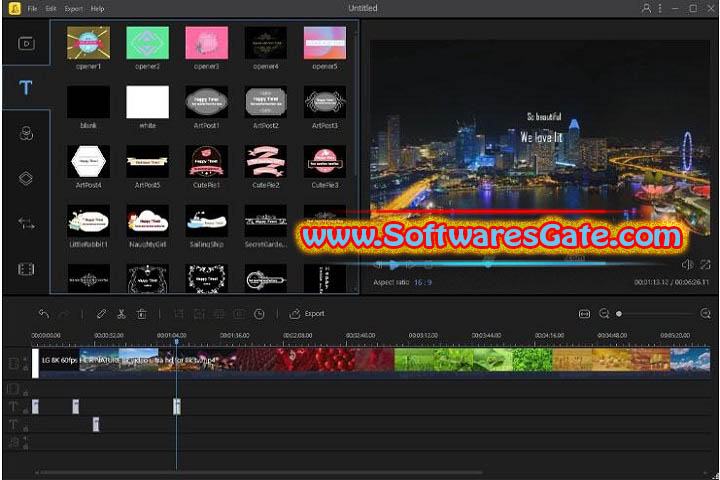The image size is (720, 480).
Task: Open the Export menu in menu bar
Action: [73, 8]
